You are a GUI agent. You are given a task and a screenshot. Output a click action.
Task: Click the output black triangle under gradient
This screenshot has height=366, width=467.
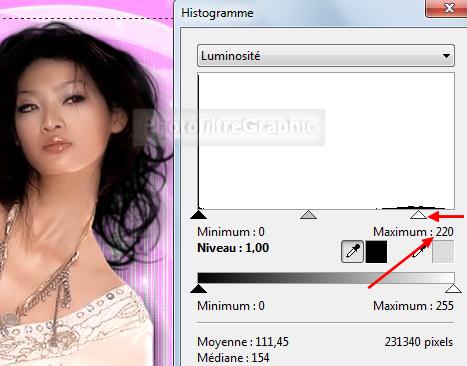pos(199,288)
